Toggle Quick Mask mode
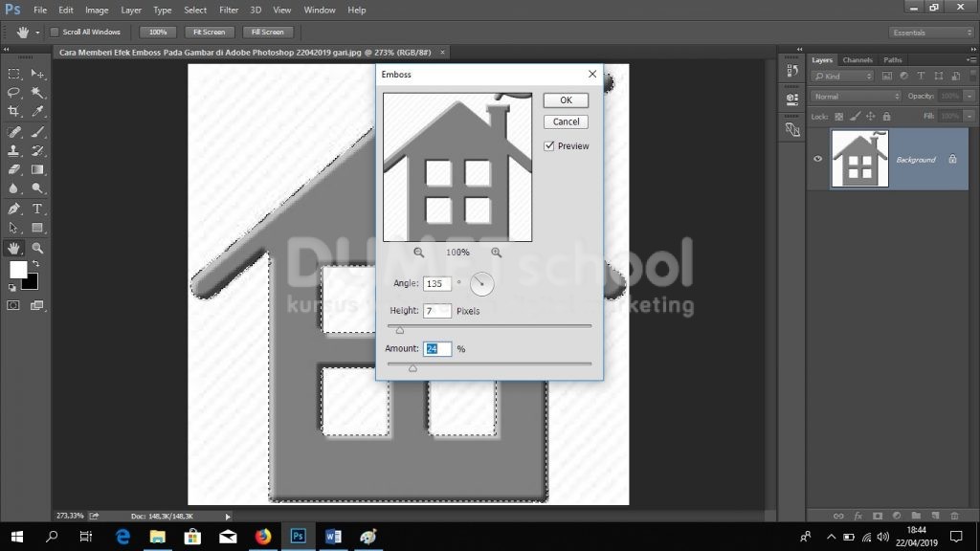Viewport: 980px width, 551px height. (13, 305)
